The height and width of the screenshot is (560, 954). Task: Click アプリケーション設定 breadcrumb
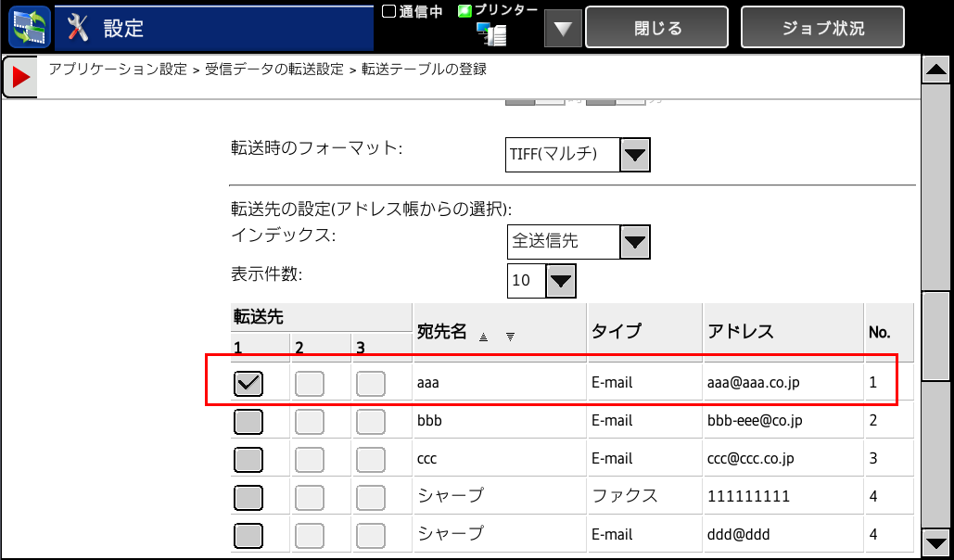pyautogui.click(x=118, y=70)
